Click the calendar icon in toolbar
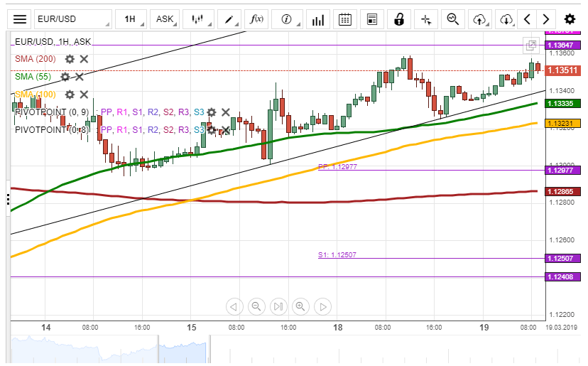 click(x=344, y=19)
